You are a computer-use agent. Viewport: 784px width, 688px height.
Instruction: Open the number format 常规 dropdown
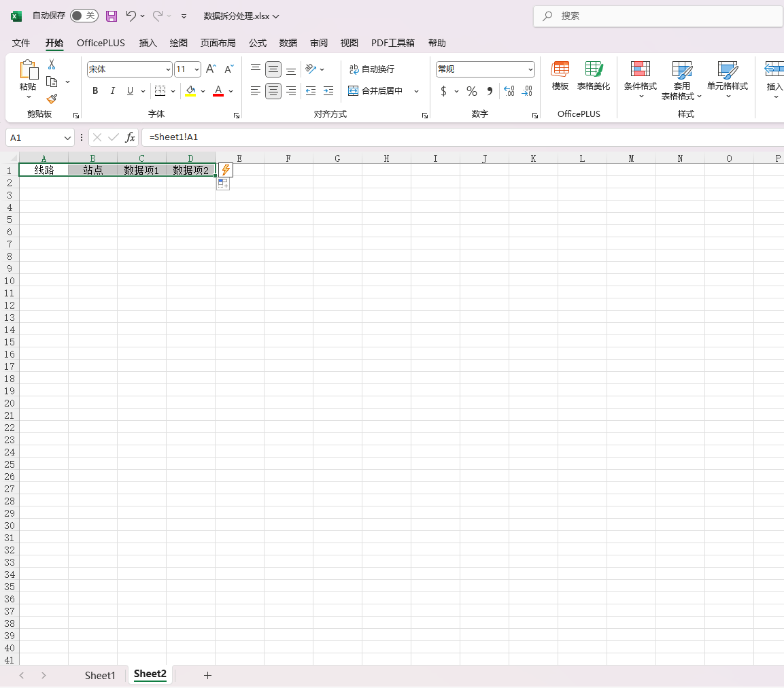click(x=530, y=69)
